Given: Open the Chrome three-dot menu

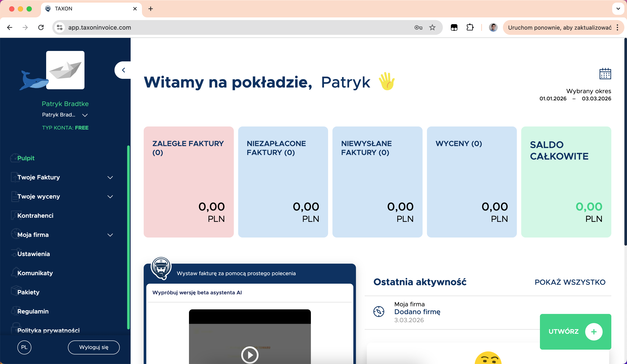Looking at the screenshot, I should 618,27.
